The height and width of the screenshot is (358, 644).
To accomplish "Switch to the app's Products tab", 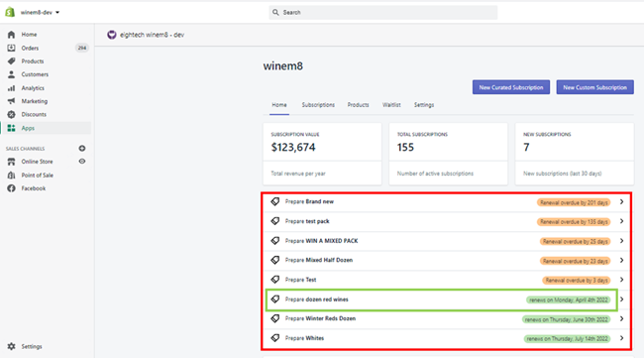I will coord(358,105).
